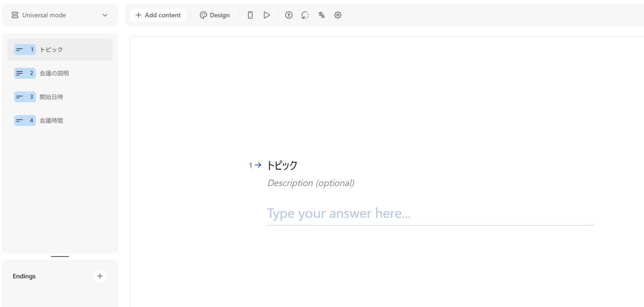The height and width of the screenshot is (307, 644).
Task: Open the mobile preview phone icon
Action: tap(250, 15)
